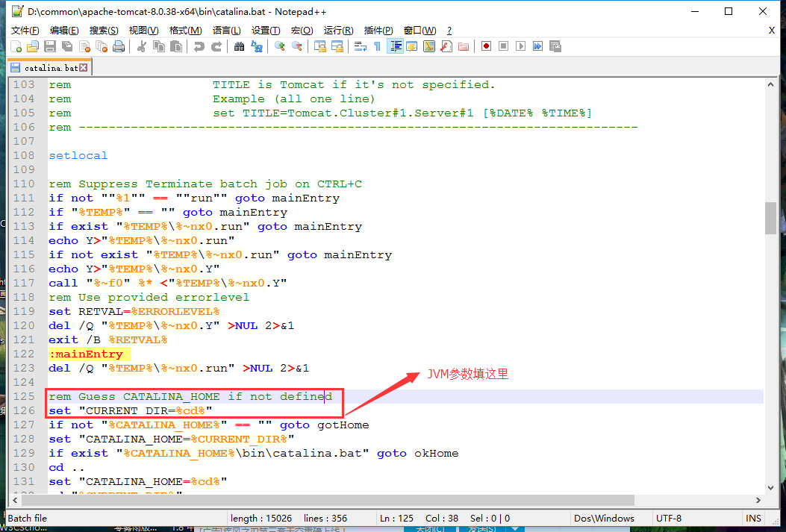This screenshot has height=532, width=786.
Task: Open the 插件(P) menu
Action: pyautogui.click(x=378, y=31)
